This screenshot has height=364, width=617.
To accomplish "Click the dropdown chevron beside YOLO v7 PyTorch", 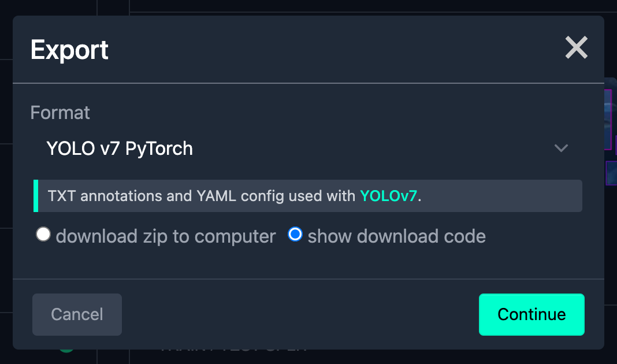I will (561, 148).
